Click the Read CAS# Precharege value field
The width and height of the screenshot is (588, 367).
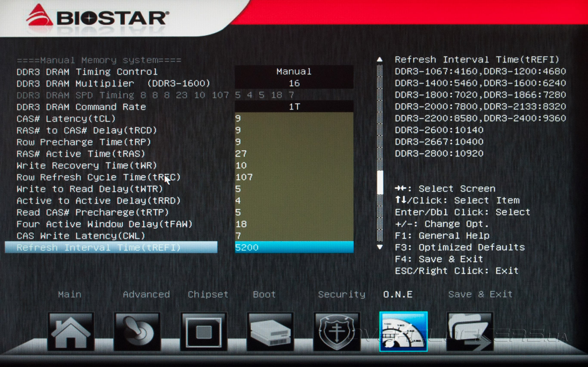click(294, 212)
